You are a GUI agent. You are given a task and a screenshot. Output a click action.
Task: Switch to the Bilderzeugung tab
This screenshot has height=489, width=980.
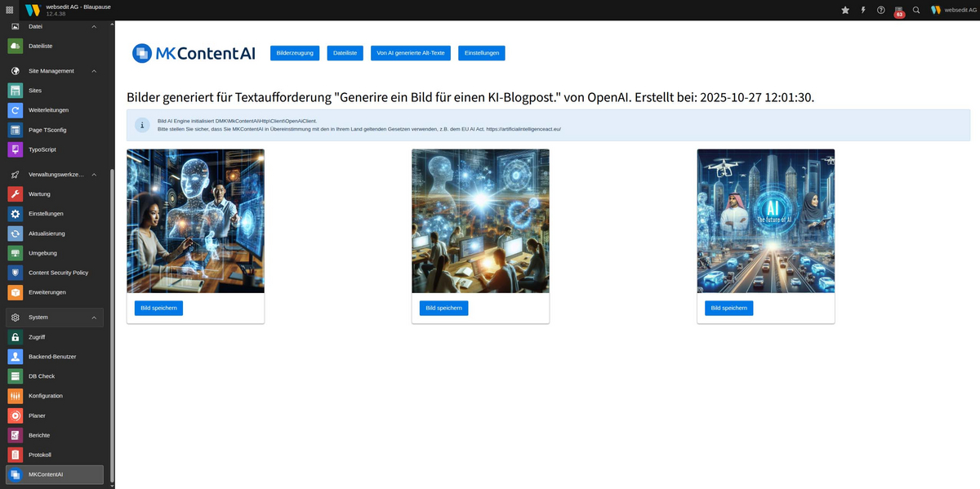295,53
